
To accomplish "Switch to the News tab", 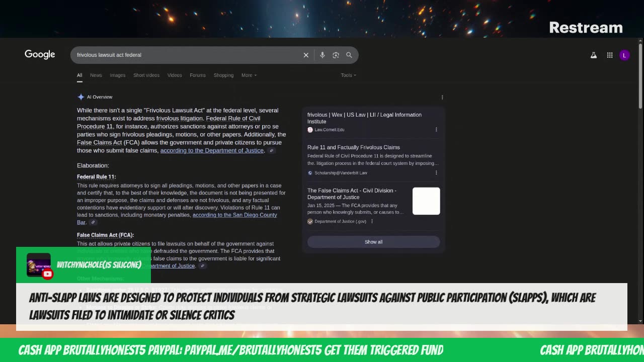I will click(x=96, y=75).
